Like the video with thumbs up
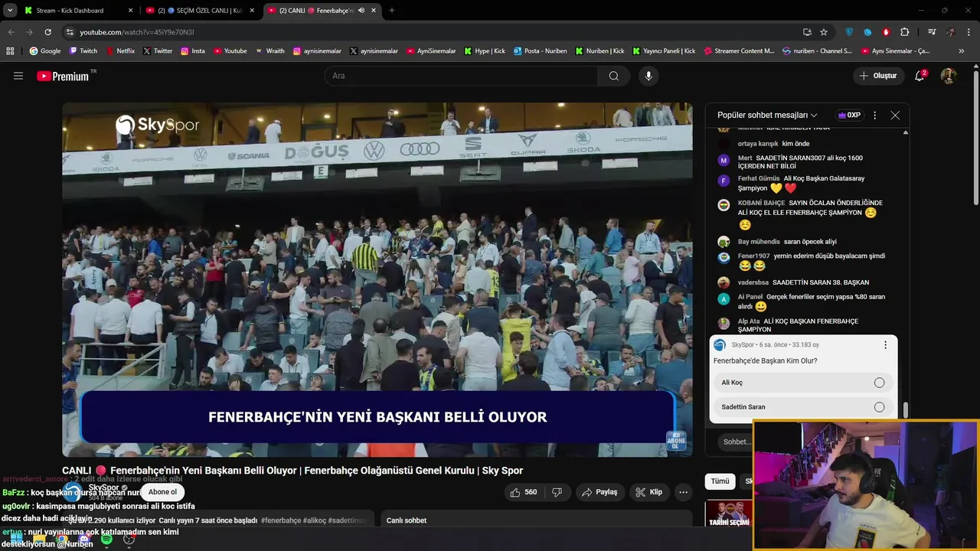The height and width of the screenshot is (551, 980). 524,492
